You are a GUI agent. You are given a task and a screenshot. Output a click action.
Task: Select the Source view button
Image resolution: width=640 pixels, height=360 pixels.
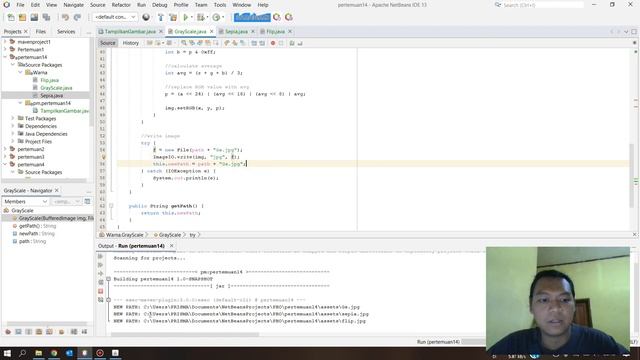(x=108, y=43)
